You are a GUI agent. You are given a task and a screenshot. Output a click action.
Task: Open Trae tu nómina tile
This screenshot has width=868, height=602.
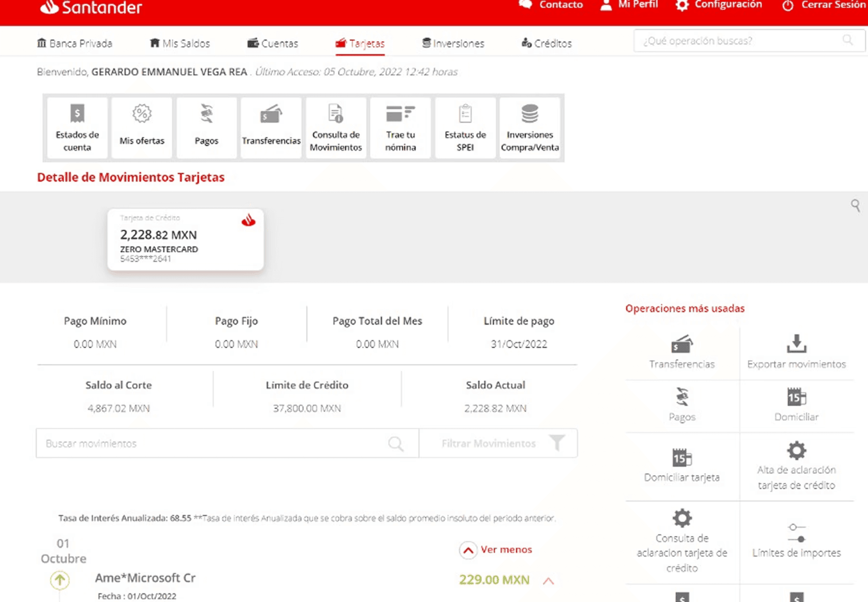(x=400, y=128)
